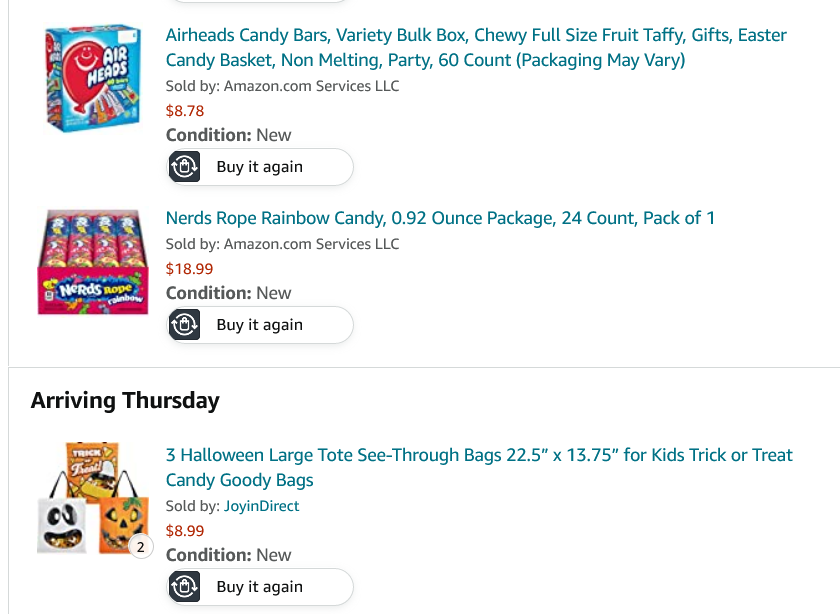Image resolution: width=840 pixels, height=614 pixels.
Task: Click the $8.78 Airheads price
Action: pyautogui.click(x=185, y=111)
